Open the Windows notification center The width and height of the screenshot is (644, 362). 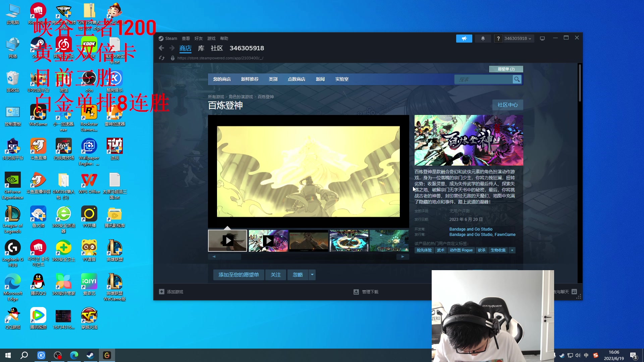[x=634, y=356]
